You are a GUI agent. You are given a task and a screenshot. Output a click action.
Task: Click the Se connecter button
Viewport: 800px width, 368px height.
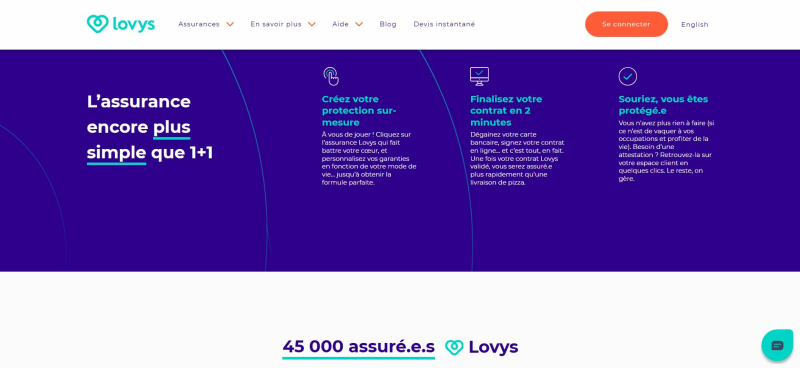626,24
